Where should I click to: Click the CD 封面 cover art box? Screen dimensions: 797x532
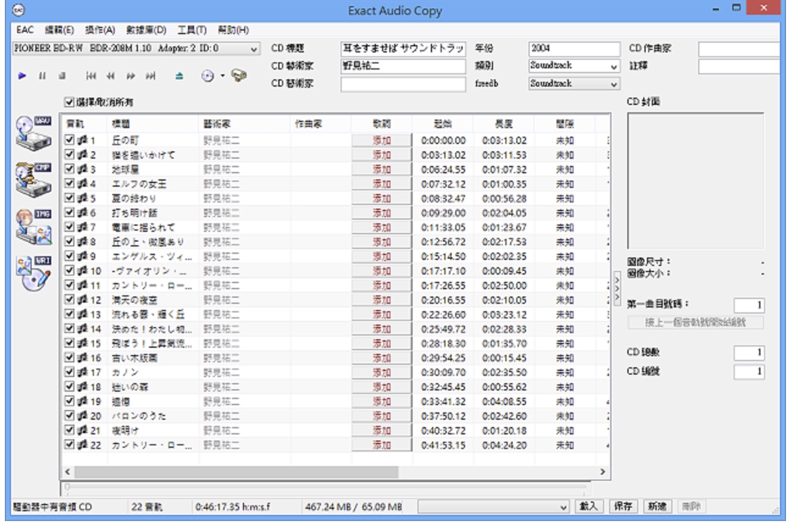[x=695, y=181]
